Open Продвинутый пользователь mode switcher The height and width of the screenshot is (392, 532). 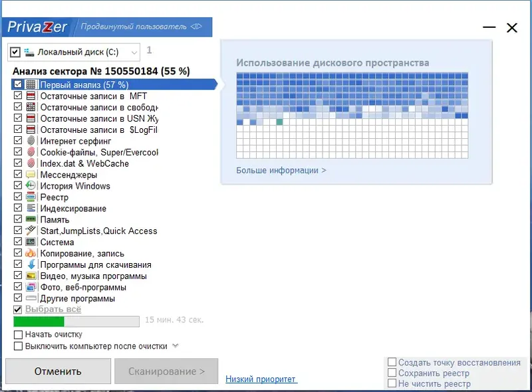[141, 27]
